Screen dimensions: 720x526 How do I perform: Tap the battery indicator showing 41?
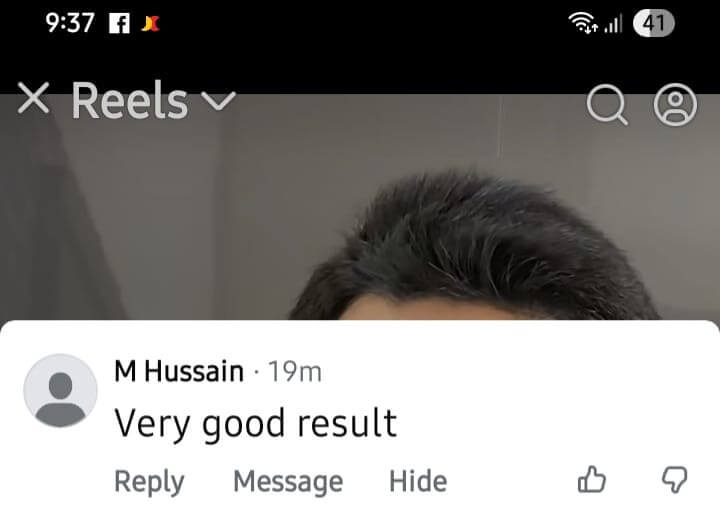653,23
